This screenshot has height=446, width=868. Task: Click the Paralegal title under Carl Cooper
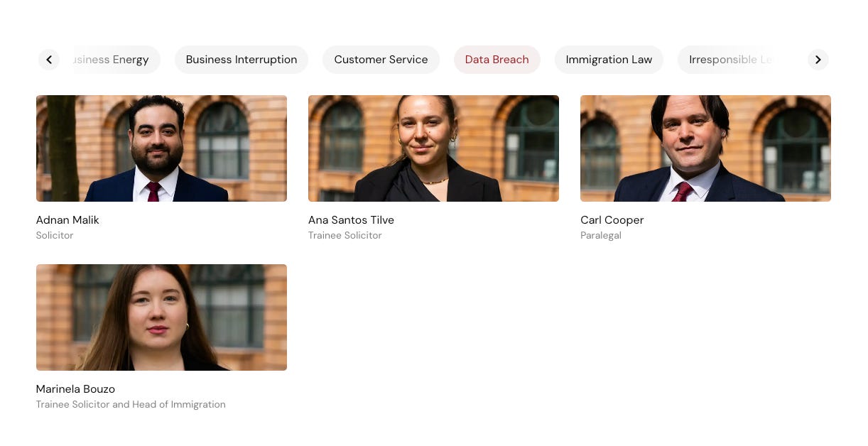(x=601, y=236)
